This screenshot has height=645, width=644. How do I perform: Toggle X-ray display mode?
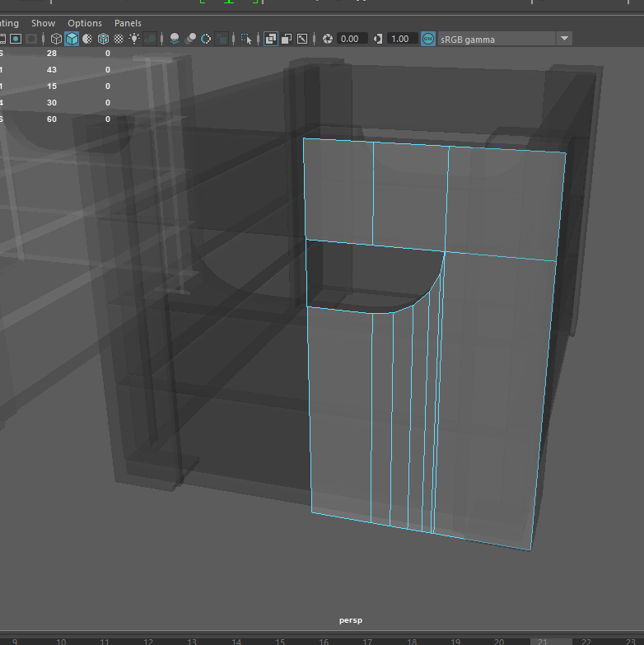tap(271, 39)
